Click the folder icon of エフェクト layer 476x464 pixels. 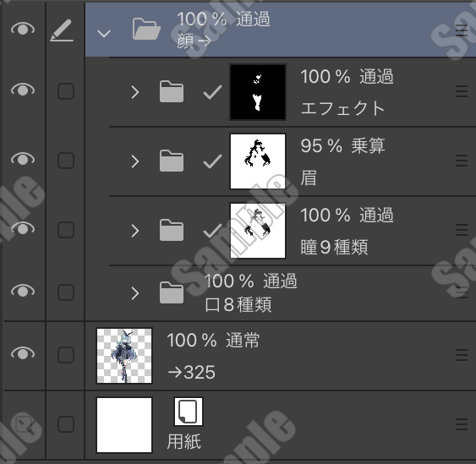[172, 91]
